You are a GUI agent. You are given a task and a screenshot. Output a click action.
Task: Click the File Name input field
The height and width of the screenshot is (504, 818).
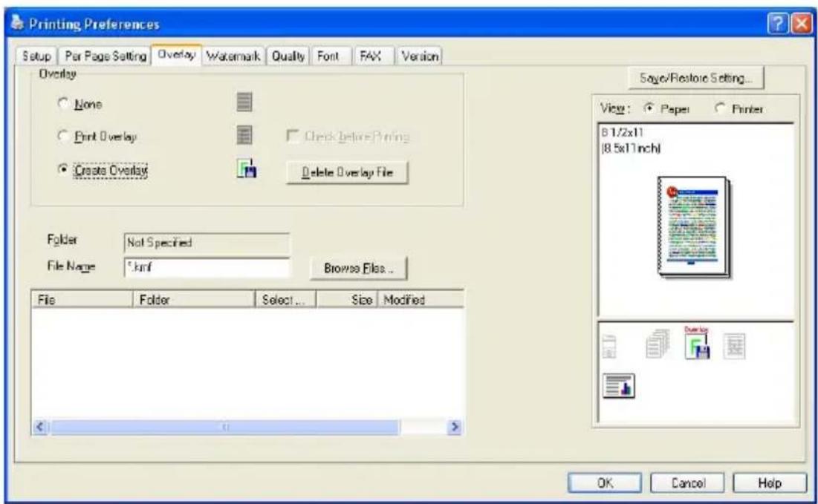(x=207, y=267)
